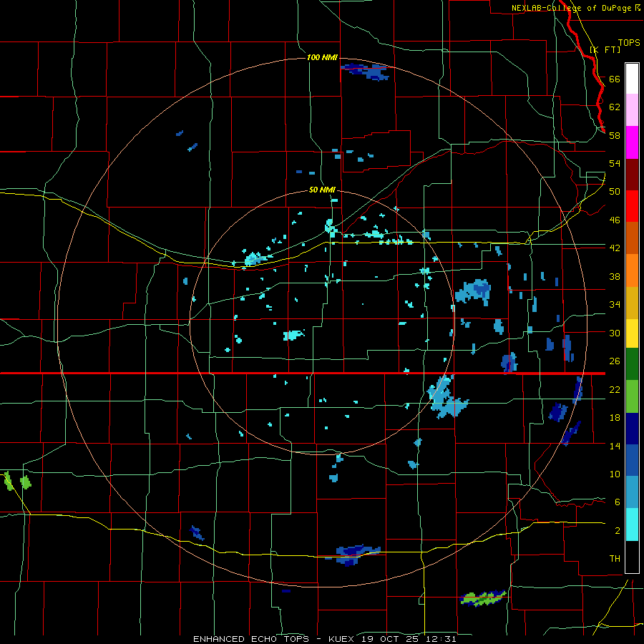Select the dark green legend swatch
Screen dimensions: 644x644
point(632,364)
